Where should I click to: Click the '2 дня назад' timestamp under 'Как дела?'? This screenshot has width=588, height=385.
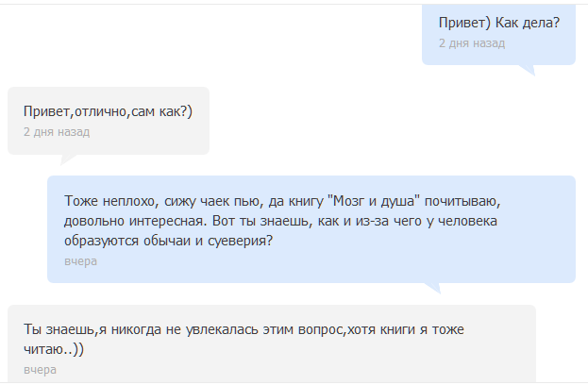[x=472, y=43]
